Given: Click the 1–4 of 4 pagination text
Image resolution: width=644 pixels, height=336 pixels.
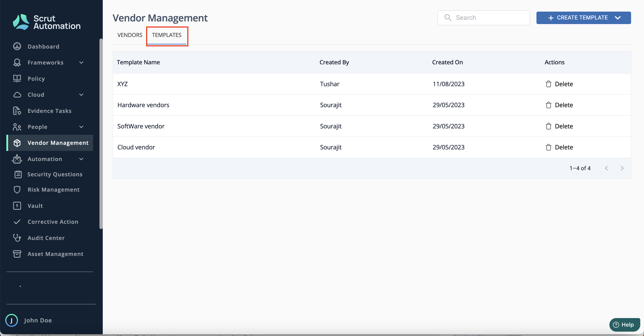Looking at the screenshot, I should coord(580,168).
